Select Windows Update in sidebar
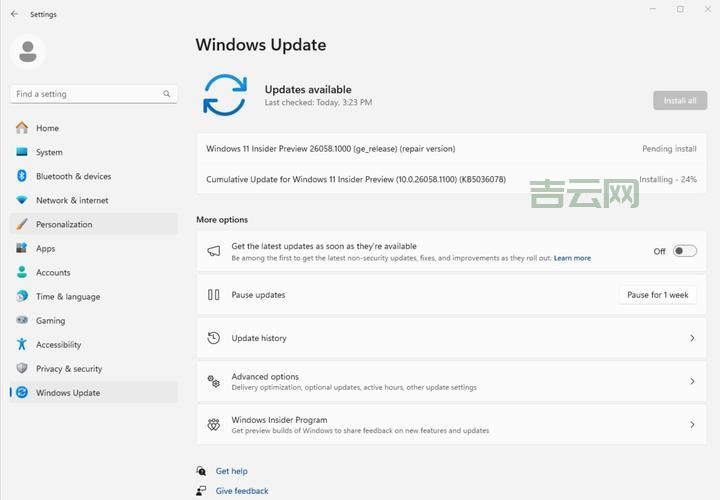 [x=94, y=393]
